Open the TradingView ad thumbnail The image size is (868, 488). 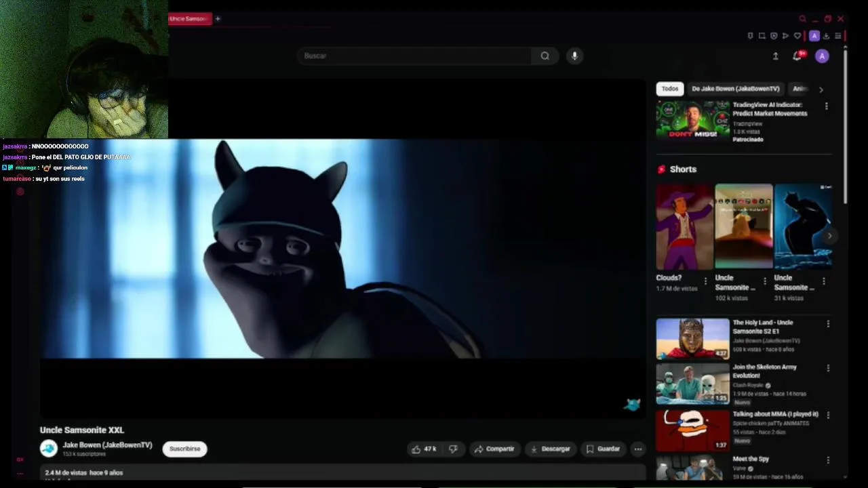[692, 120]
